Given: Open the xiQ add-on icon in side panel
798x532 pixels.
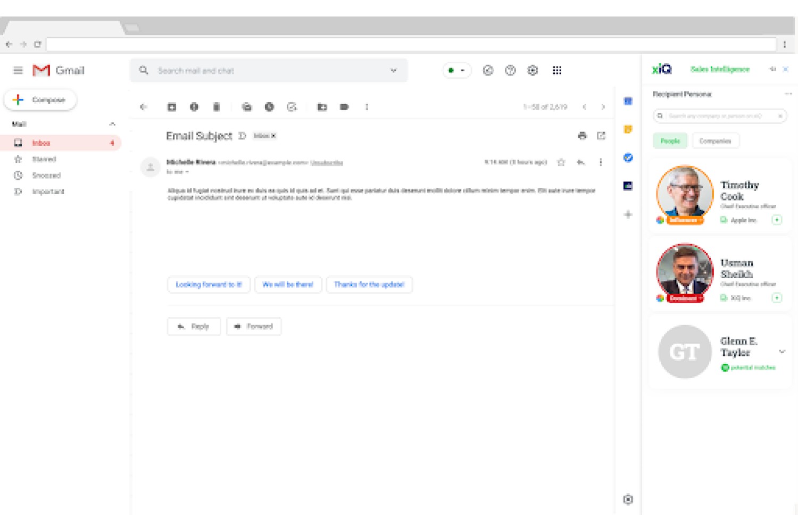Looking at the screenshot, I should click(x=628, y=186).
